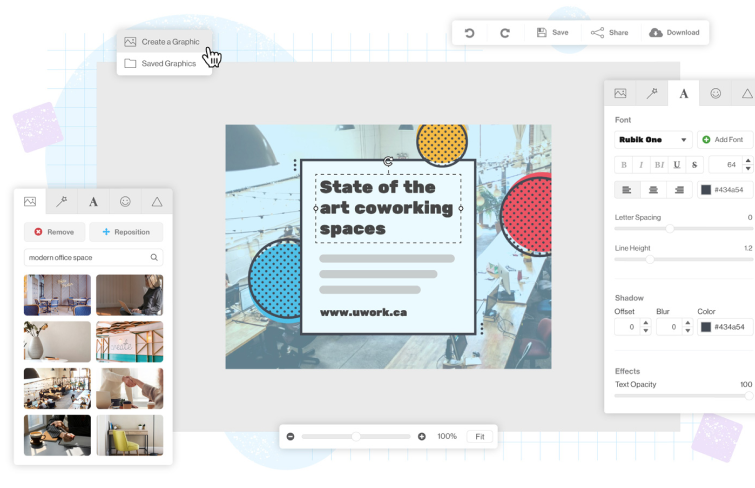
Task: Open emoji tab in left panel
Action: pos(125,201)
